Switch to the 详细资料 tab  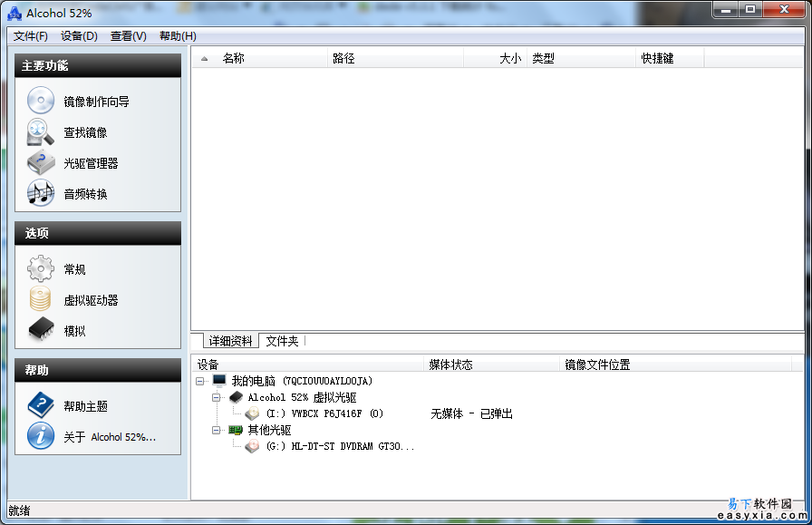pos(230,341)
